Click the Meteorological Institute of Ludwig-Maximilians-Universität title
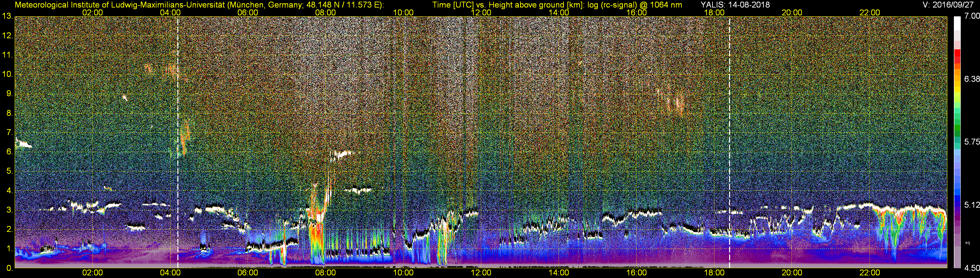Viewport: 980px width, 278px height. pos(199,5)
